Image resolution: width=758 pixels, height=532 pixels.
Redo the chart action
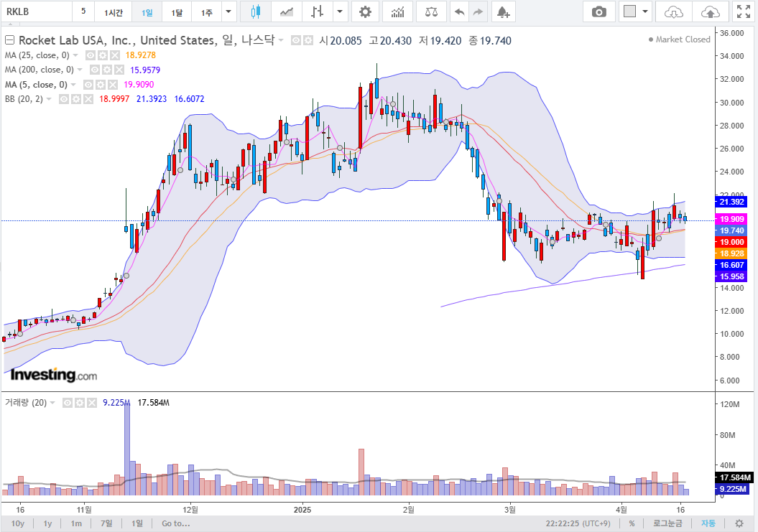(478, 11)
